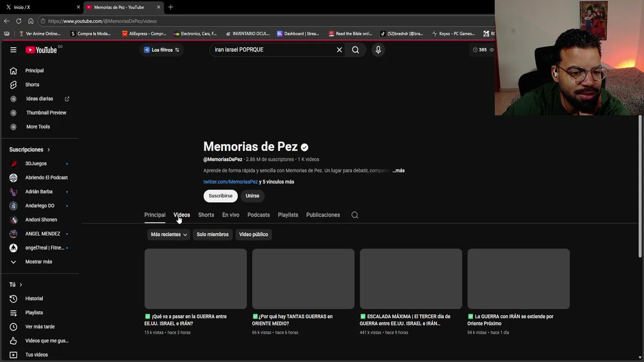Open Ver más tarde list
Image resolution: width=644 pixels, height=362 pixels.
(x=40, y=327)
